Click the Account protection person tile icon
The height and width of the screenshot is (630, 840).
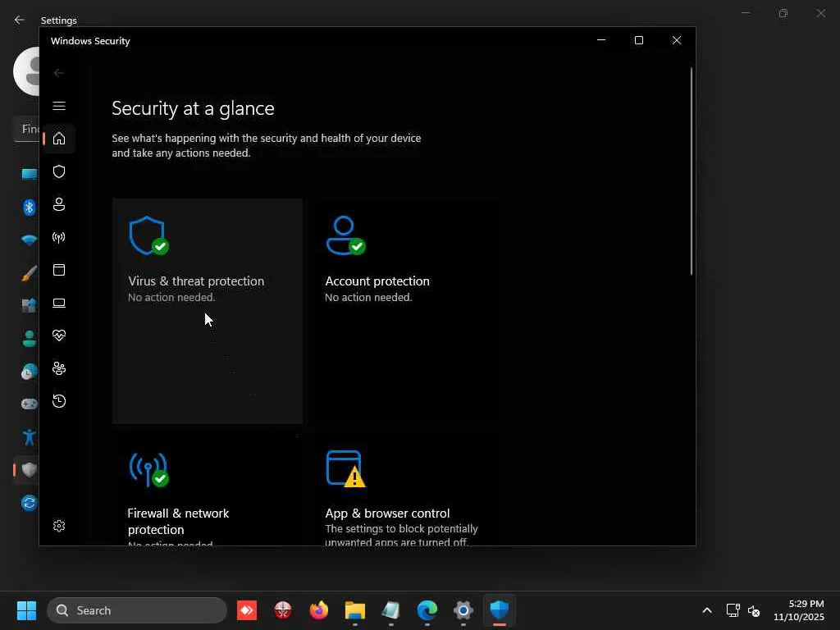point(345,235)
